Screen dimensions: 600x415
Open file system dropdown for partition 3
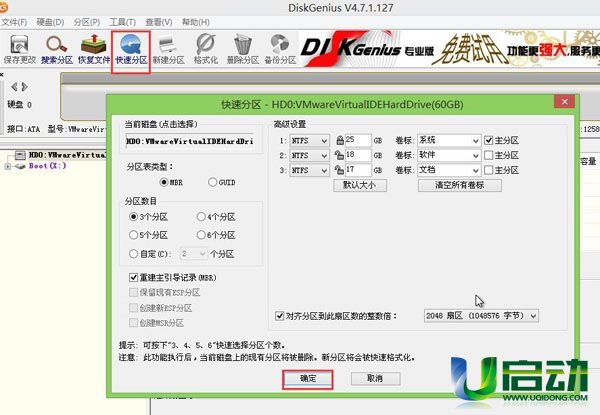309,170
